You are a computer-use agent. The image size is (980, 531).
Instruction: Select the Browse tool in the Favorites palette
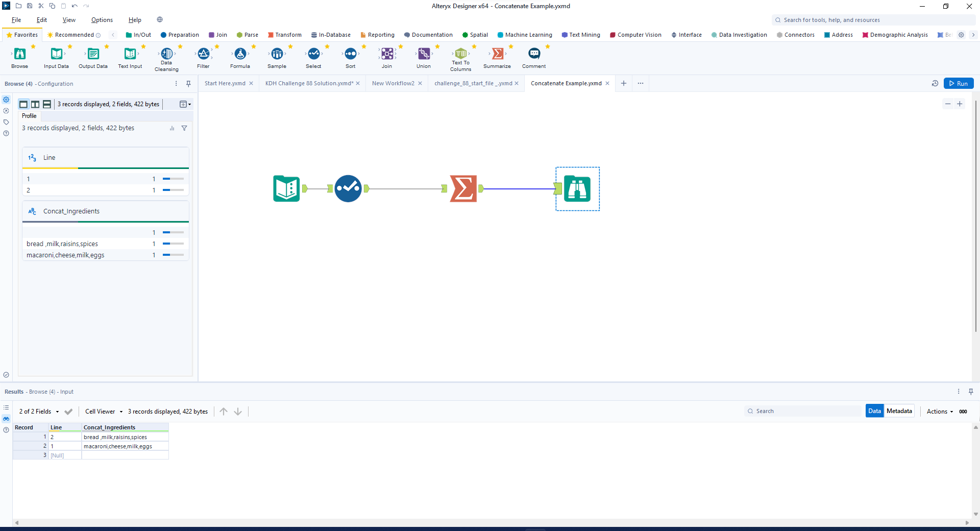pyautogui.click(x=19, y=57)
